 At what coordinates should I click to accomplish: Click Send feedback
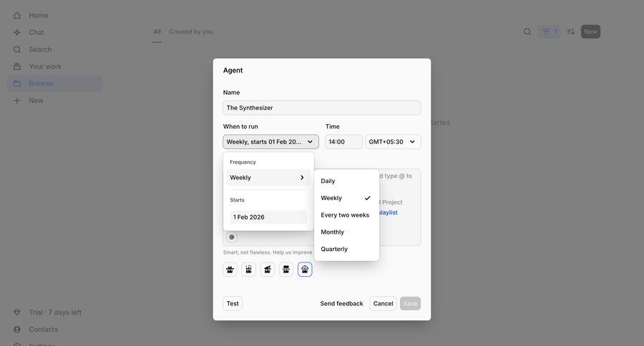(x=342, y=303)
